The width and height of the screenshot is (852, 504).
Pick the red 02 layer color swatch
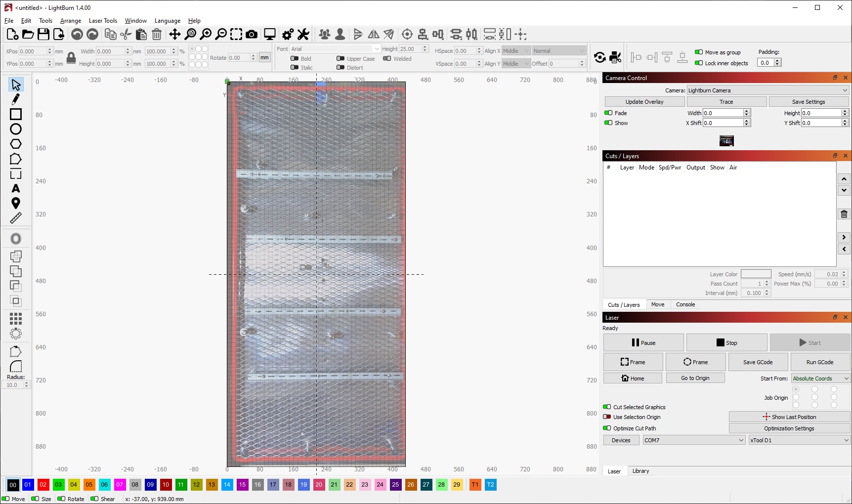(x=43, y=485)
